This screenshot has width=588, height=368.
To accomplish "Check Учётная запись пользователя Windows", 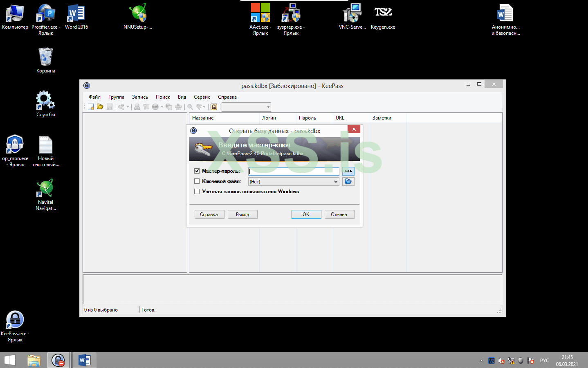I will pos(197,191).
